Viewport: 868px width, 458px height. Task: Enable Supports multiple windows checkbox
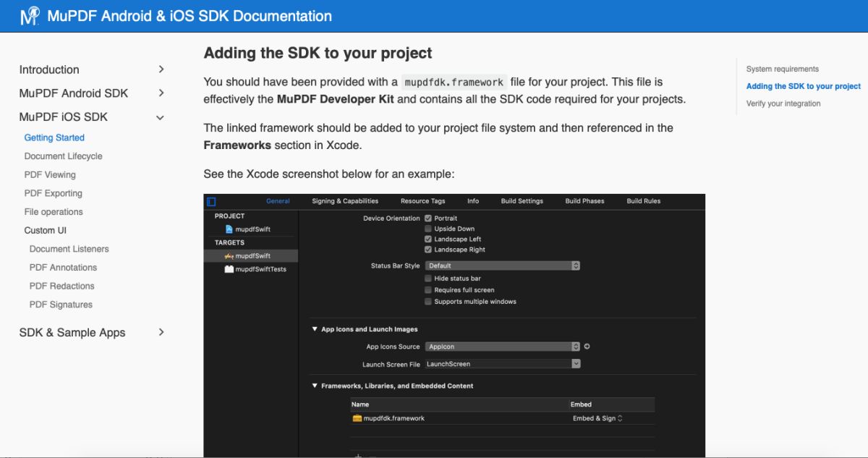[428, 302]
